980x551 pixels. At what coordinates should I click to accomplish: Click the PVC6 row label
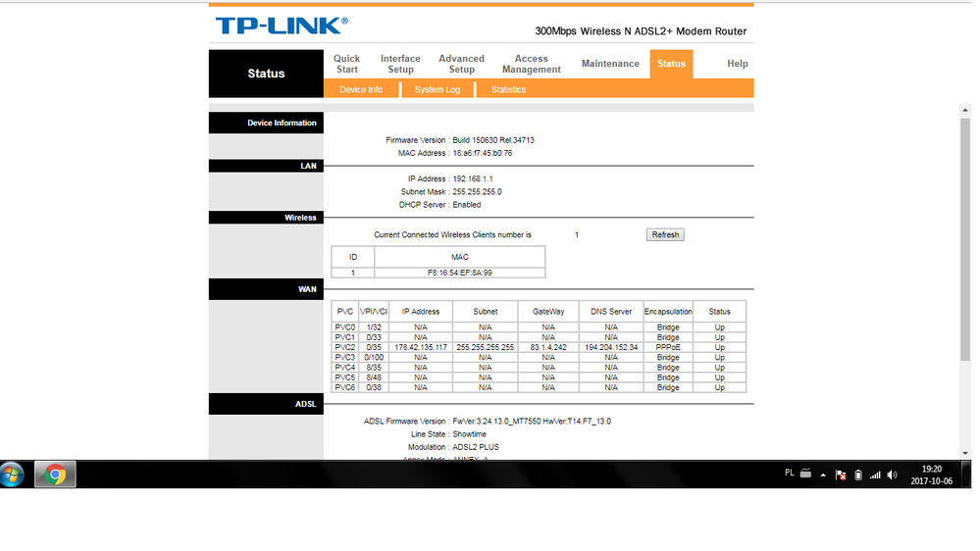pos(344,387)
